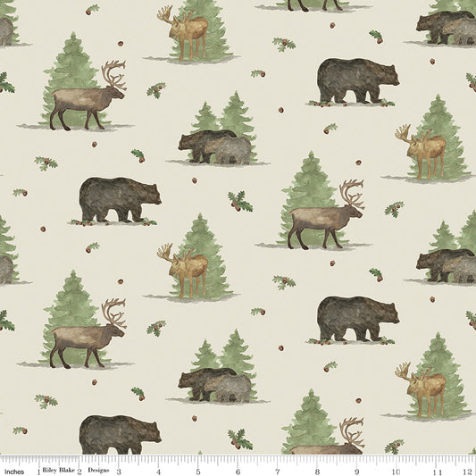Select the ruler number 10
The height and width of the screenshot is (476, 476).
pos(397,472)
